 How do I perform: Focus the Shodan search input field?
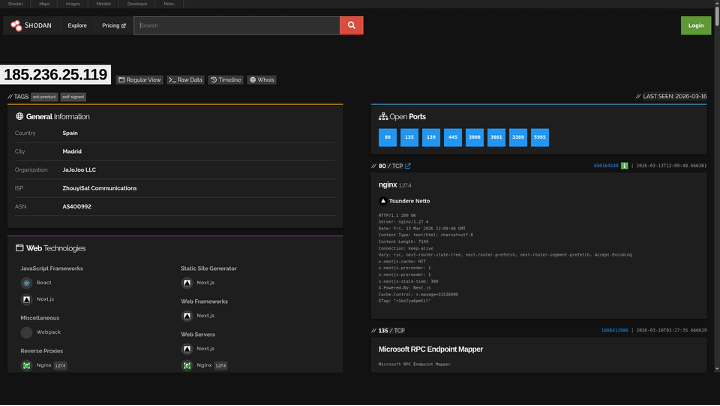click(x=237, y=26)
